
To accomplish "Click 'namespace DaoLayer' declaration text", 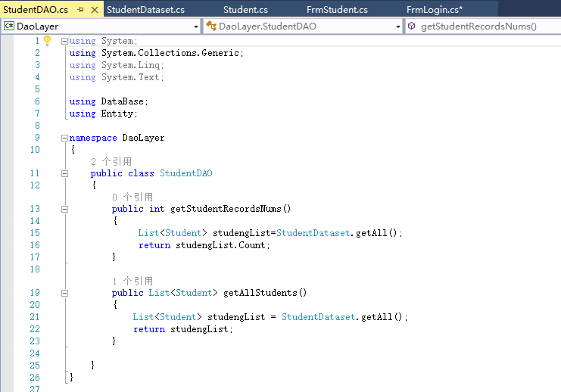I will point(117,138).
